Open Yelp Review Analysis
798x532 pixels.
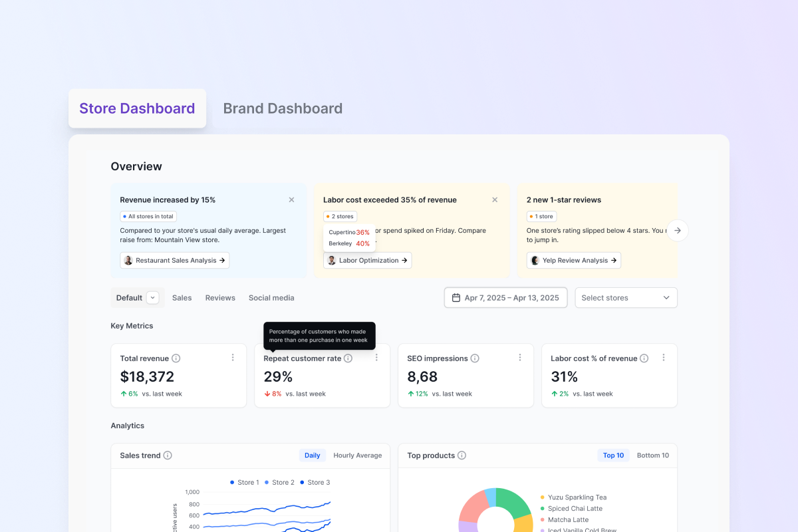574,261
